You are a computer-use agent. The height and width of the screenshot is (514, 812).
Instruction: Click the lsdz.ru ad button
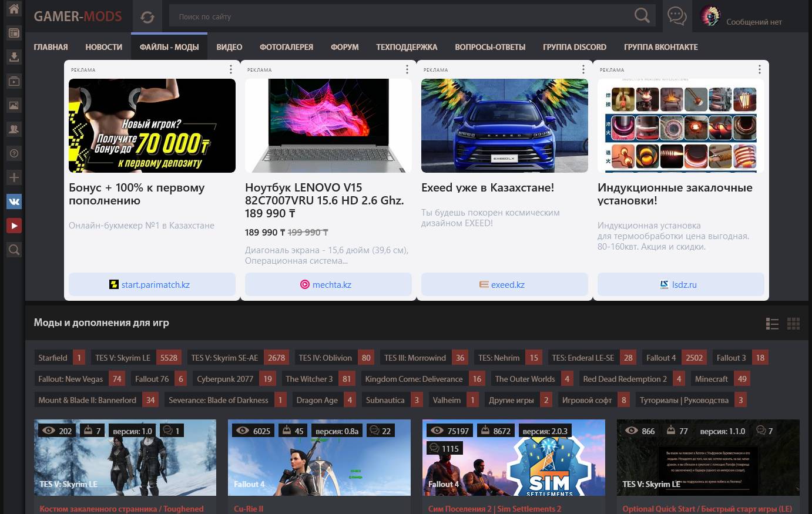[x=681, y=284]
